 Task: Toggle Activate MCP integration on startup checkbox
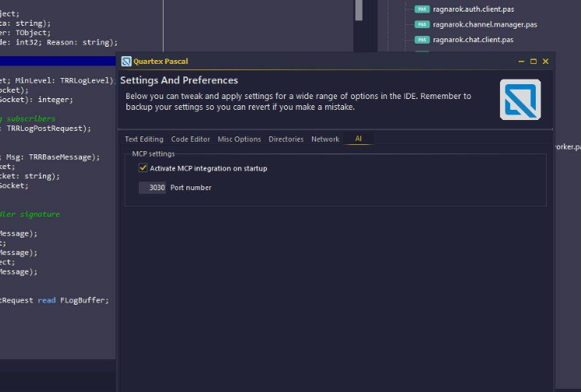click(143, 168)
